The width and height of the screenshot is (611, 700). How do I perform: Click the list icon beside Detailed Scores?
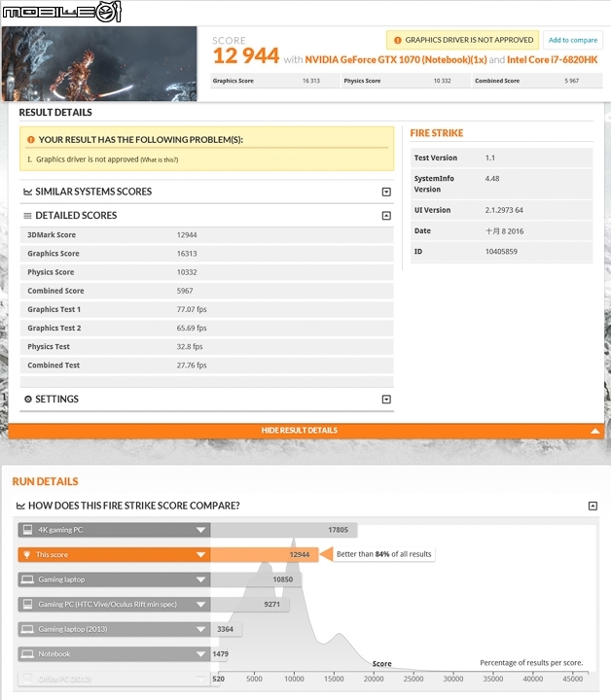click(x=27, y=216)
